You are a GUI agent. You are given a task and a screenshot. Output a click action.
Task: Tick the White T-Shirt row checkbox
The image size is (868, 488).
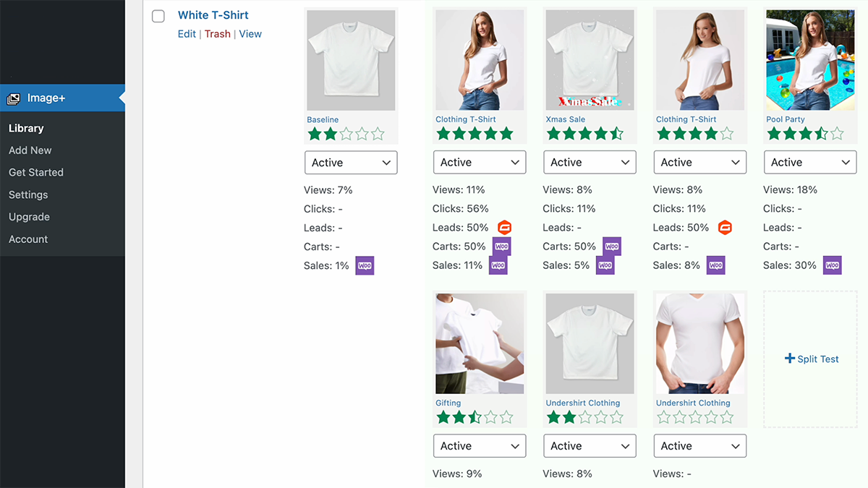point(158,16)
